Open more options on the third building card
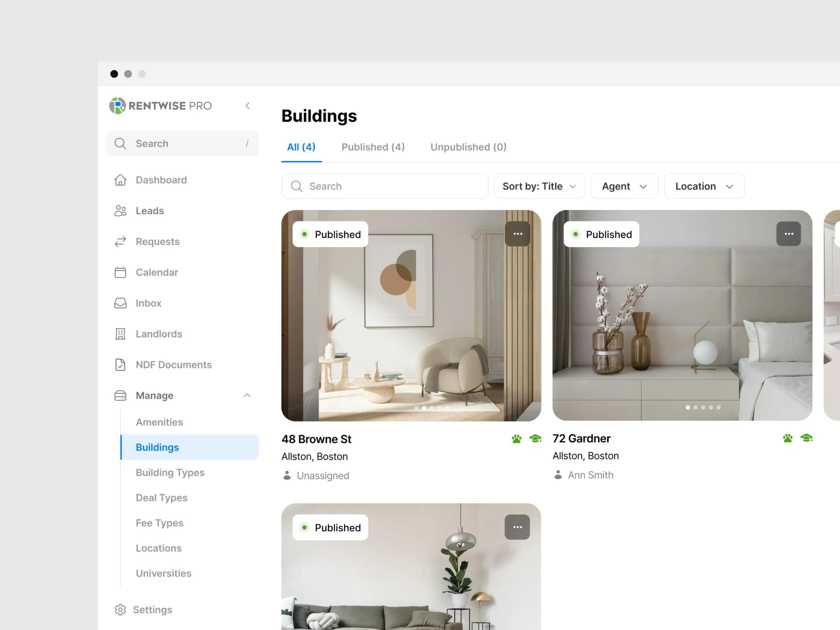840x630 pixels. click(x=518, y=527)
